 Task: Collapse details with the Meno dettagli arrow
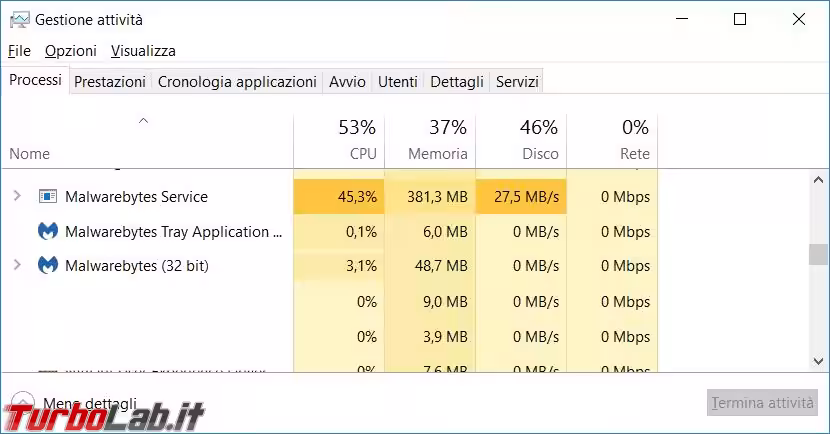(22, 402)
